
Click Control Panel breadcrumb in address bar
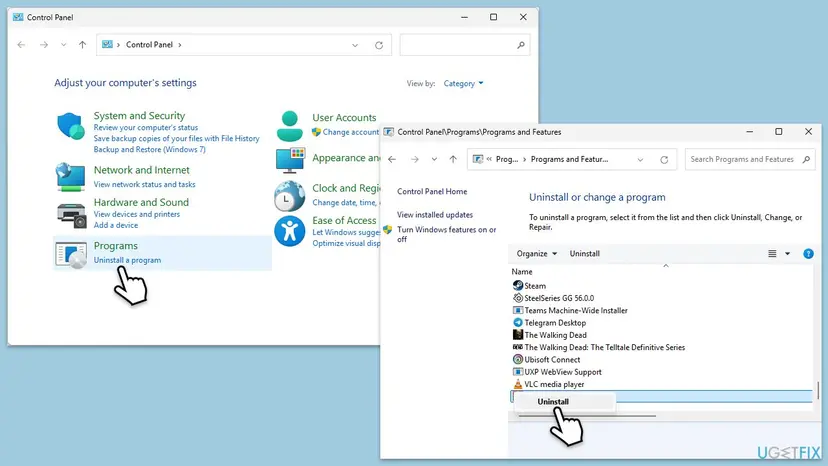(x=149, y=45)
